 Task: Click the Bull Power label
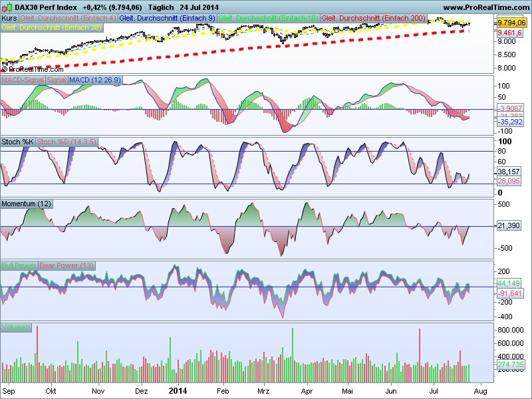click(19, 265)
